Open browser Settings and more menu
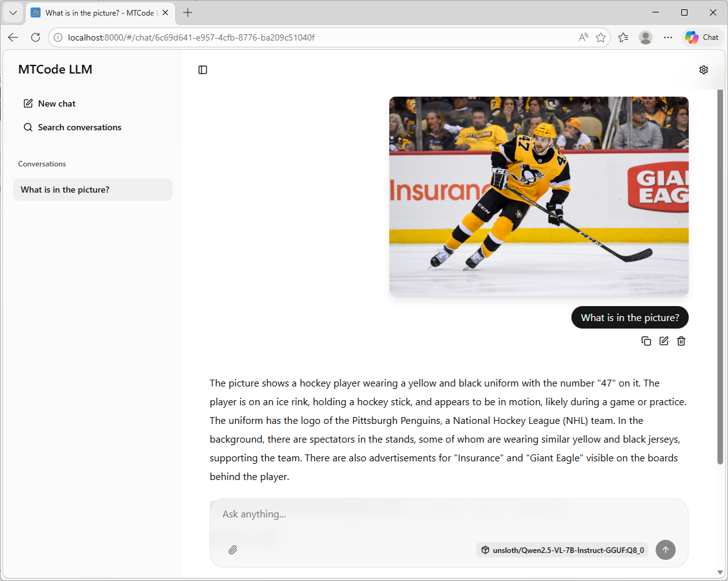728x581 pixels. point(667,37)
